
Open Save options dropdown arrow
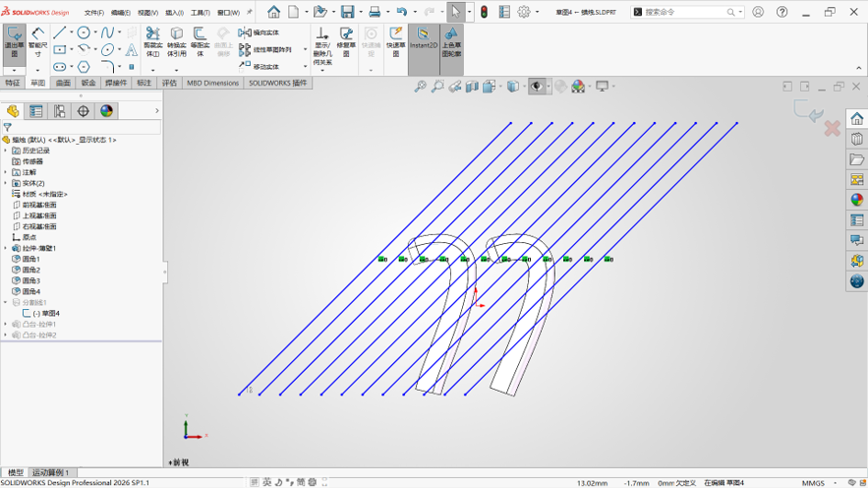pos(361,12)
